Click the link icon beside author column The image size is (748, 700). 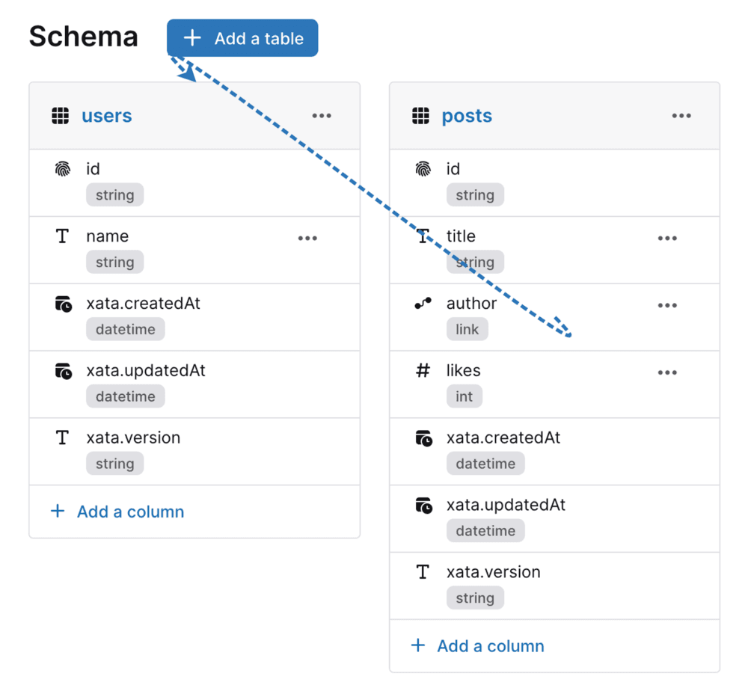pyautogui.click(x=423, y=304)
